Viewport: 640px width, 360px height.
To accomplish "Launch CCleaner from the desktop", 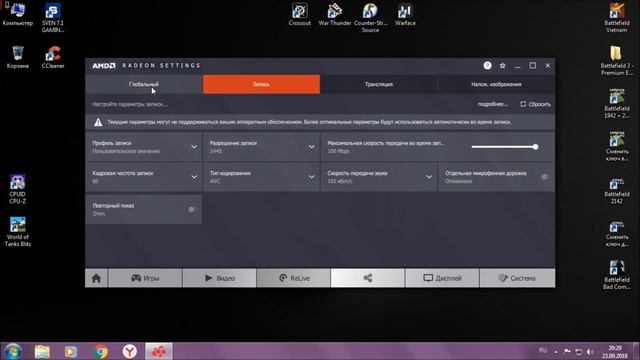I will pyautogui.click(x=53, y=57).
